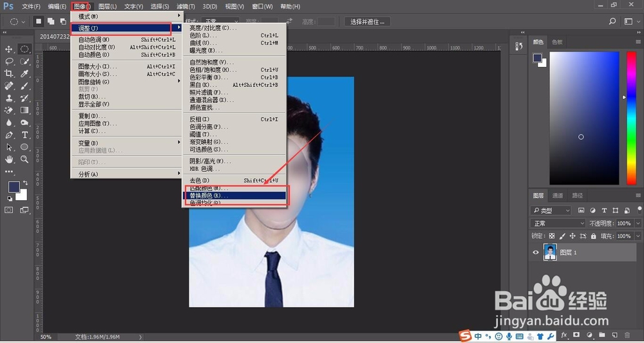Screen dimensions: 644x343
Task: Toggle shape layer filter
Action: [x=615, y=210]
